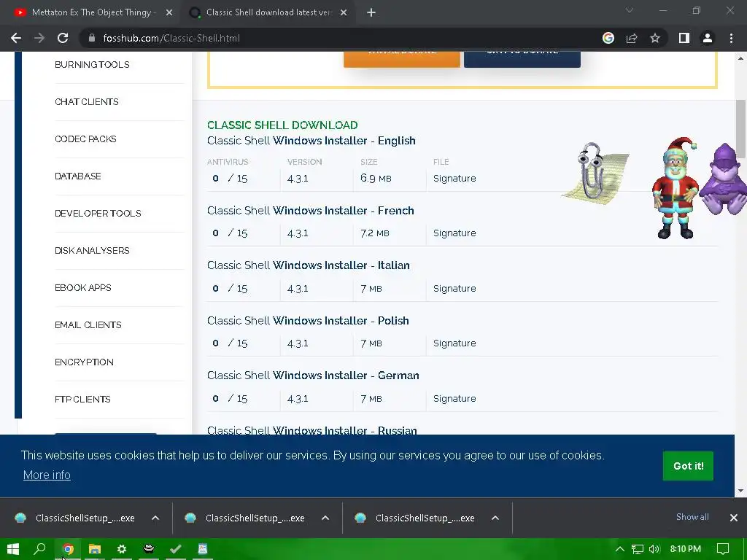This screenshot has height=560, width=747.
Task: Download Classic Shell Windows Installer - French
Action: click(311, 211)
